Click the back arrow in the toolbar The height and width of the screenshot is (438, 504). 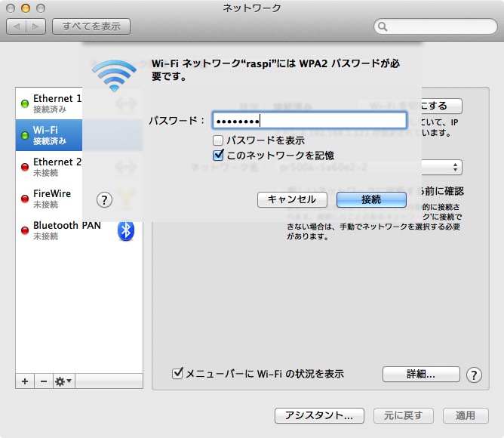(17, 26)
